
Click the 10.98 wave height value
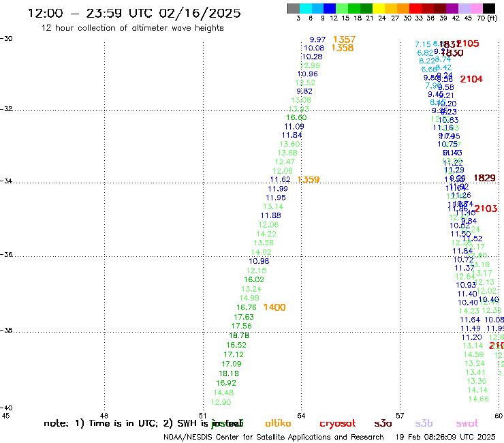coord(259,261)
